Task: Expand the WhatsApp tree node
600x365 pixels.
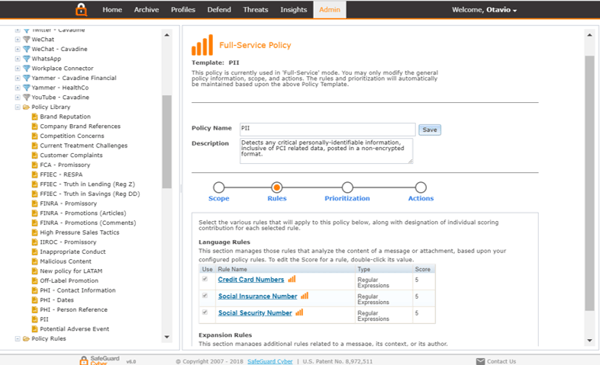Action: coord(18,59)
